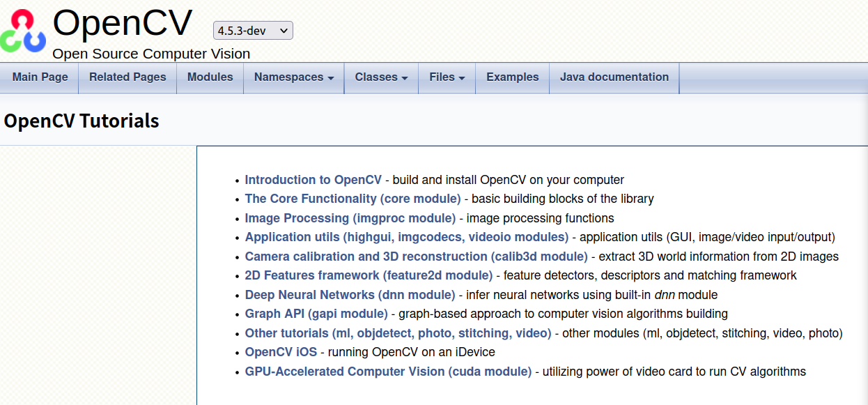Click text 'utilizing power of video card to run CV algorithms'

pos(674,372)
